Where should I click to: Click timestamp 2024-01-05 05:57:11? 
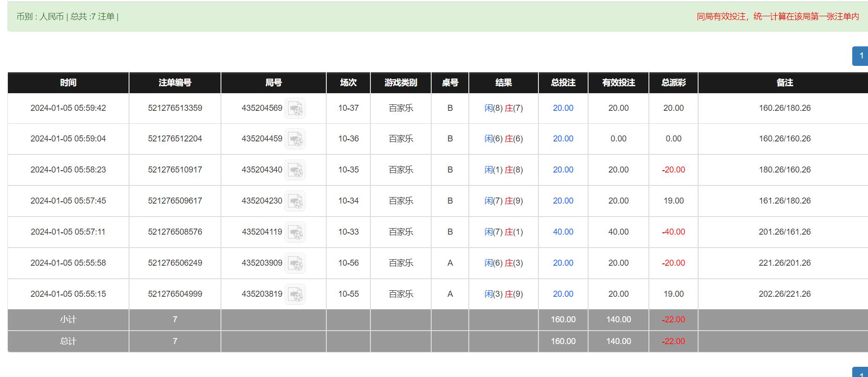[68, 232]
